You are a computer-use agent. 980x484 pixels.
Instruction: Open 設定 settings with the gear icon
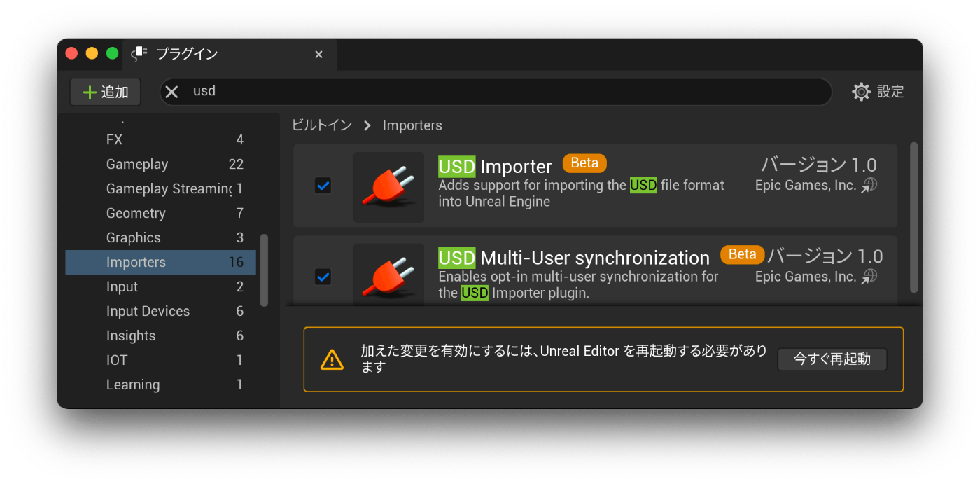point(878,92)
